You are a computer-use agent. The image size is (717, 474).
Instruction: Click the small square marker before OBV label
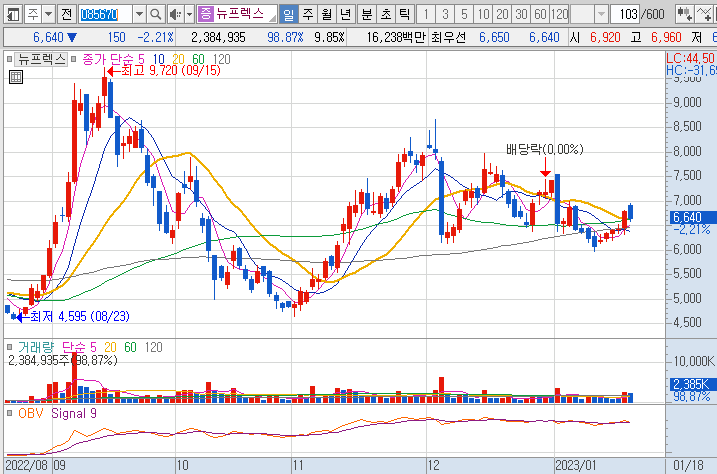click(x=9, y=414)
